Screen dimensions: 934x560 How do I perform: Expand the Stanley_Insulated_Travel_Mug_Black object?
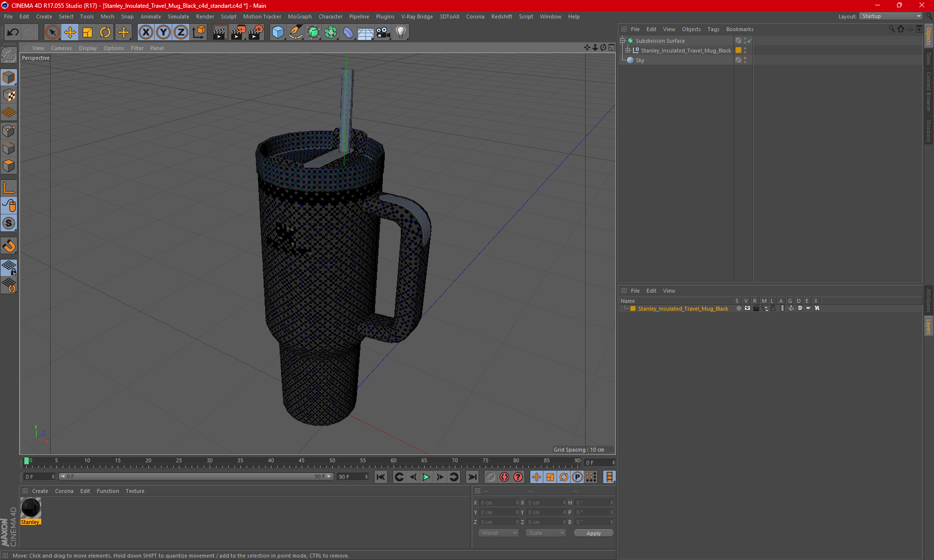628,51
